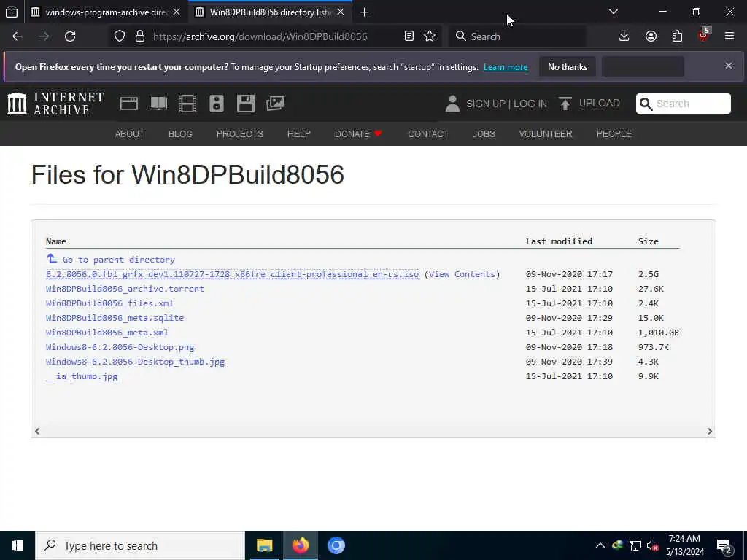Open Windows8-6.2.8056-Desktop_thumb.jpg
This screenshot has width=747, height=560.
click(135, 362)
